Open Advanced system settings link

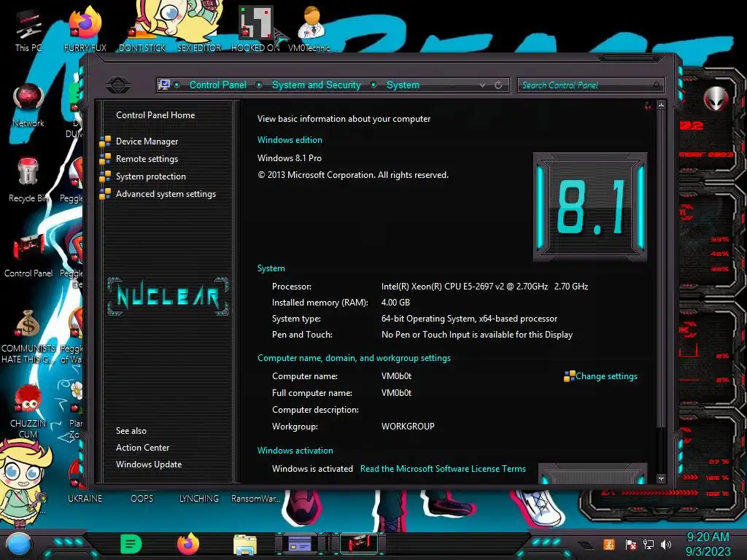point(166,194)
